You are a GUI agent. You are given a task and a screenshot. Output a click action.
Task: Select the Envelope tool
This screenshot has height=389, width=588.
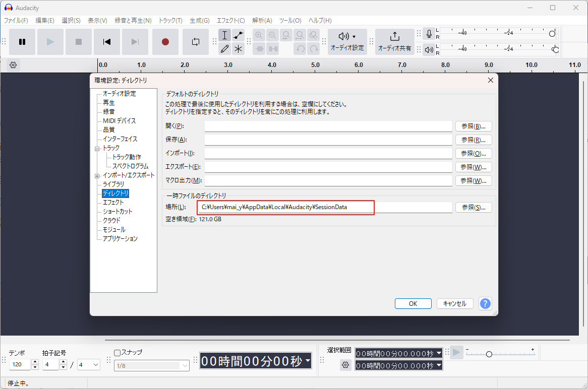(238, 35)
